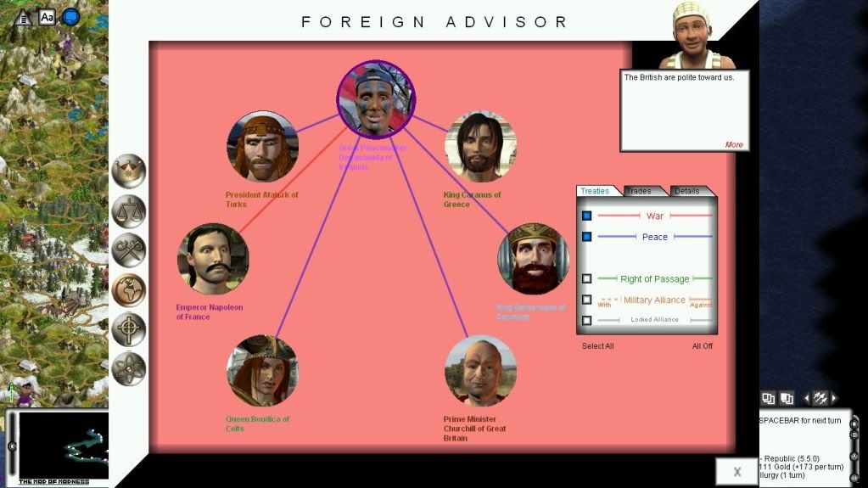Click All Off treaties link
Viewport: 868px width, 488px height.
coord(702,346)
